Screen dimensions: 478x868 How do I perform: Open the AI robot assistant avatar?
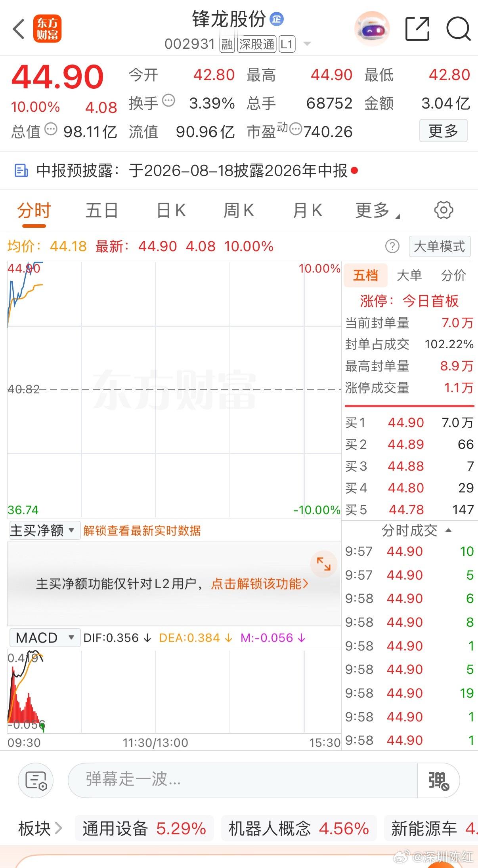coord(372,29)
